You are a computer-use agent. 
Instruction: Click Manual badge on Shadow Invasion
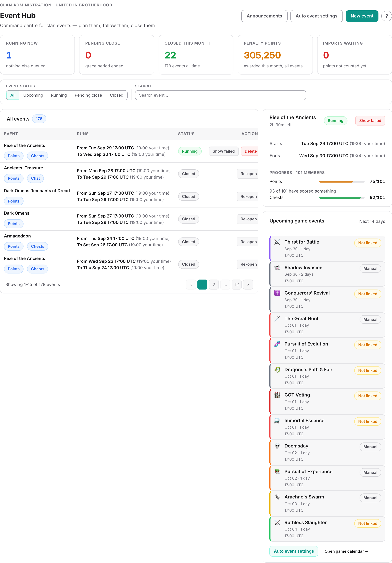coord(370,268)
